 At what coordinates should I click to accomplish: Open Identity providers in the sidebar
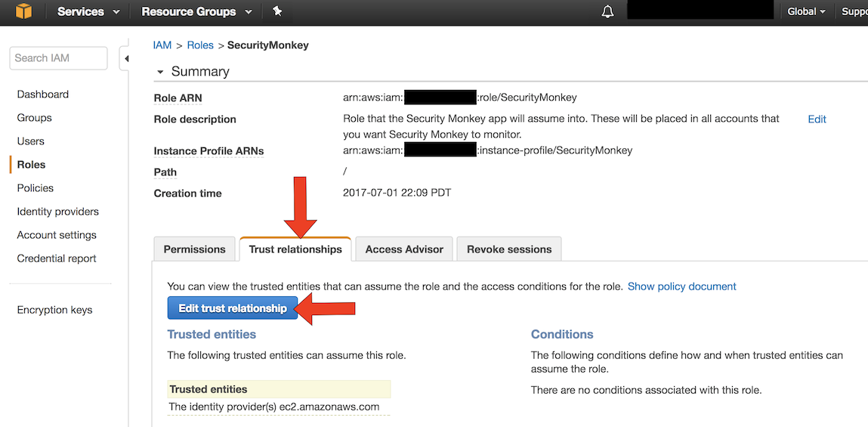(x=57, y=212)
